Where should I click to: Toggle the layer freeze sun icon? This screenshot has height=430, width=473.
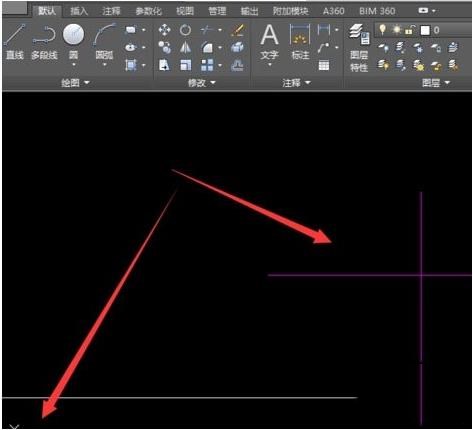click(397, 30)
